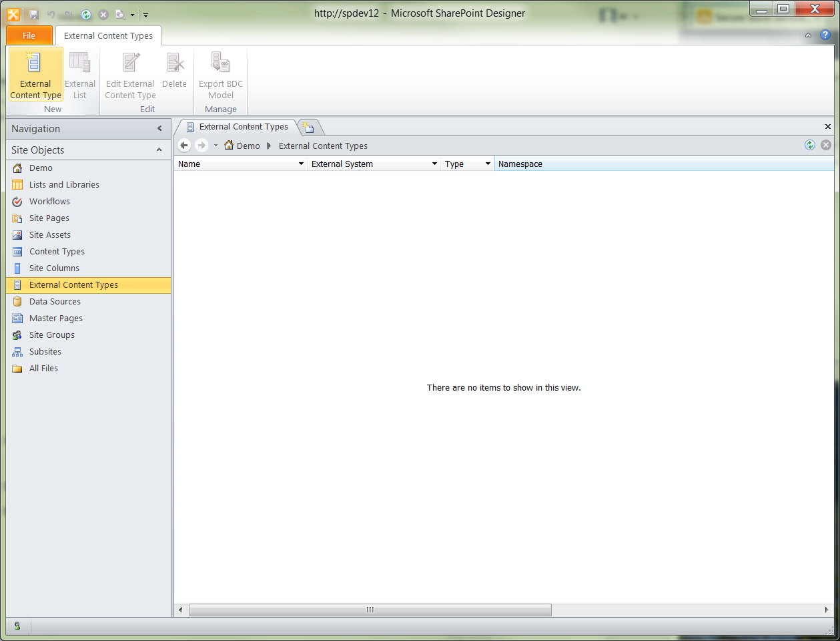Open Lists and Libraries
Viewport: 840px width, 641px height.
[x=89, y=184]
